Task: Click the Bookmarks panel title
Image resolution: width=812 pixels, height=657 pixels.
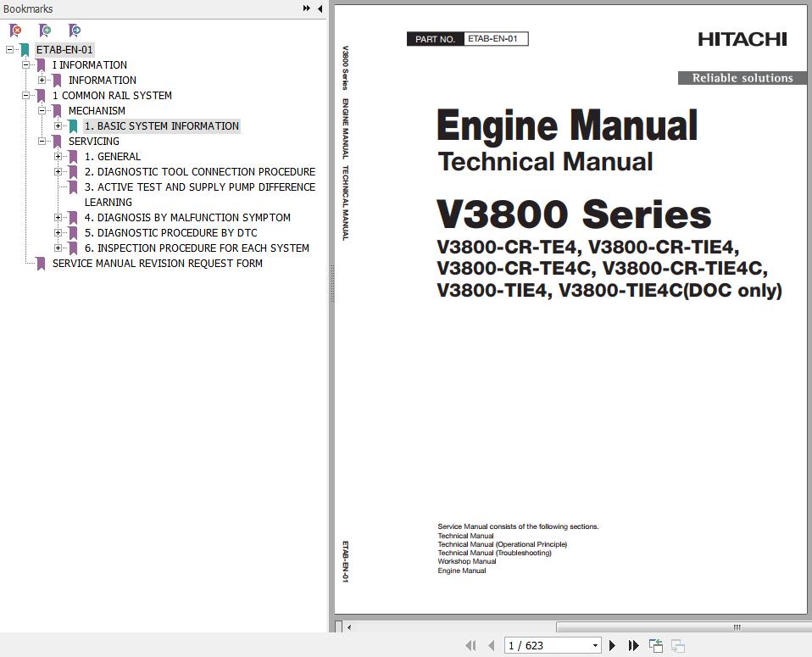Action: [28, 8]
